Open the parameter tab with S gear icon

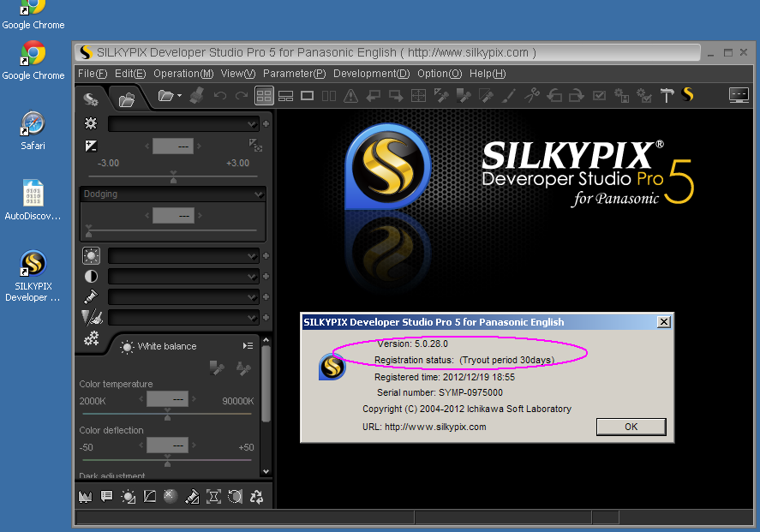pyautogui.click(x=91, y=99)
